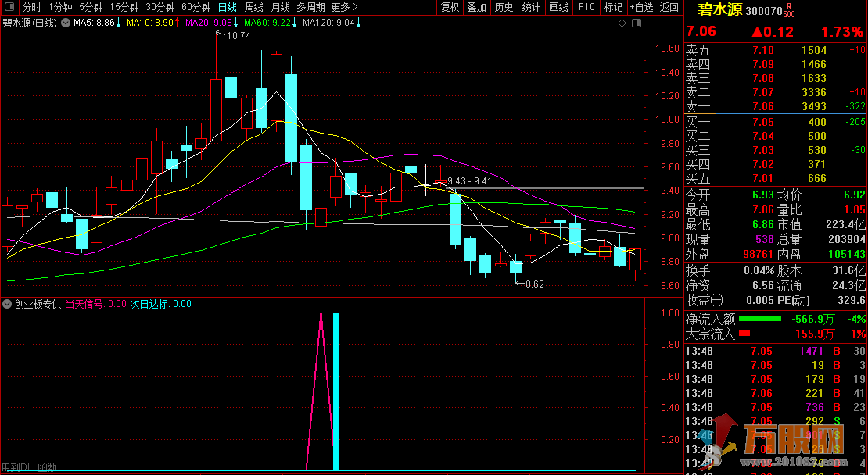Click the 10.74 high price marker
868x475 pixels.
(x=239, y=35)
